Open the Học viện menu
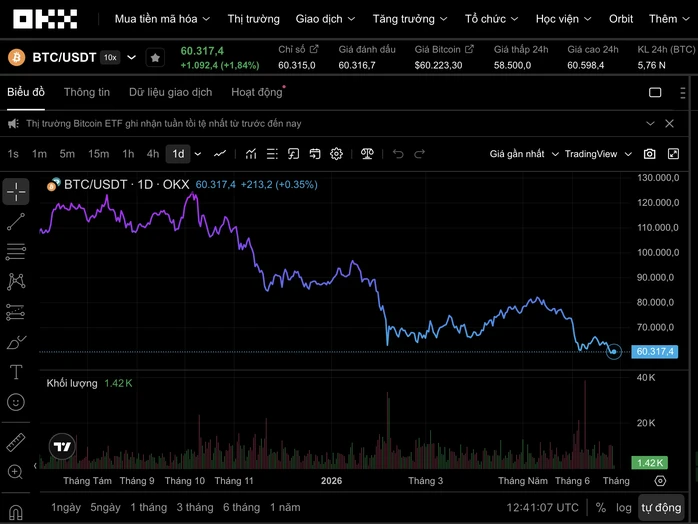Screen dimensions: 698x524 coord(564,19)
